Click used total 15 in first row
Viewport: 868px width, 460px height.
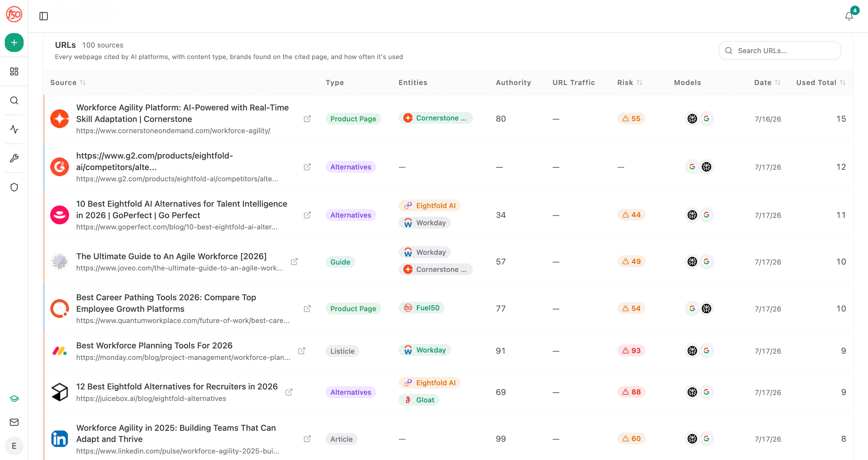tap(841, 119)
